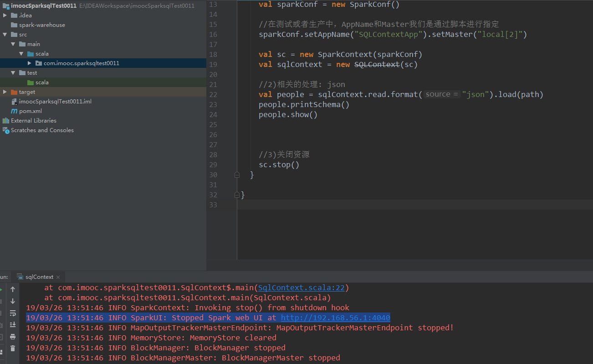Click Down the Stack Trace arrow icon
Viewport: 593px width, 364px height.
(x=13, y=301)
